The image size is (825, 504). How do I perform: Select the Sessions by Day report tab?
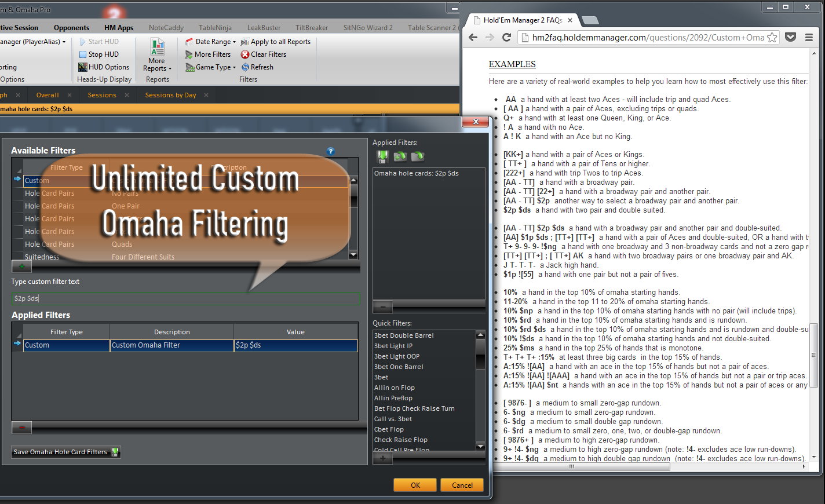170,95
